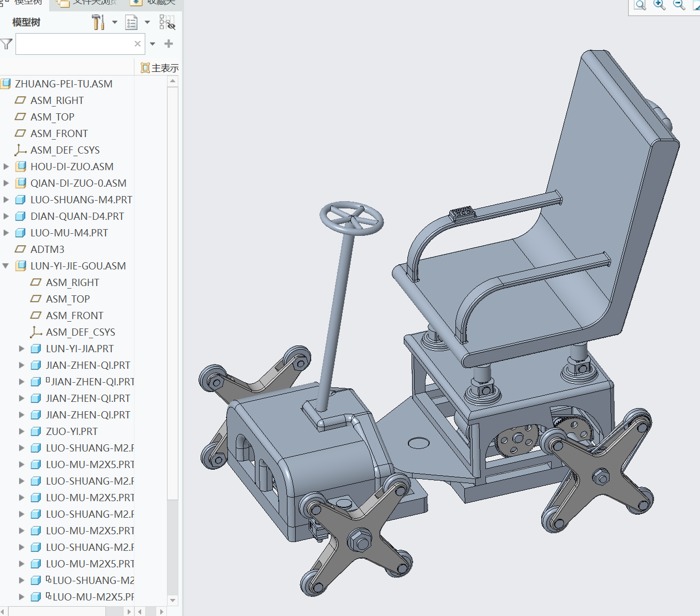Open dropdown arrow next to hammer settings icon
Image resolution: width=700 pixels, height=616 pixels.
pyautogui.click(x=115, y=22)
